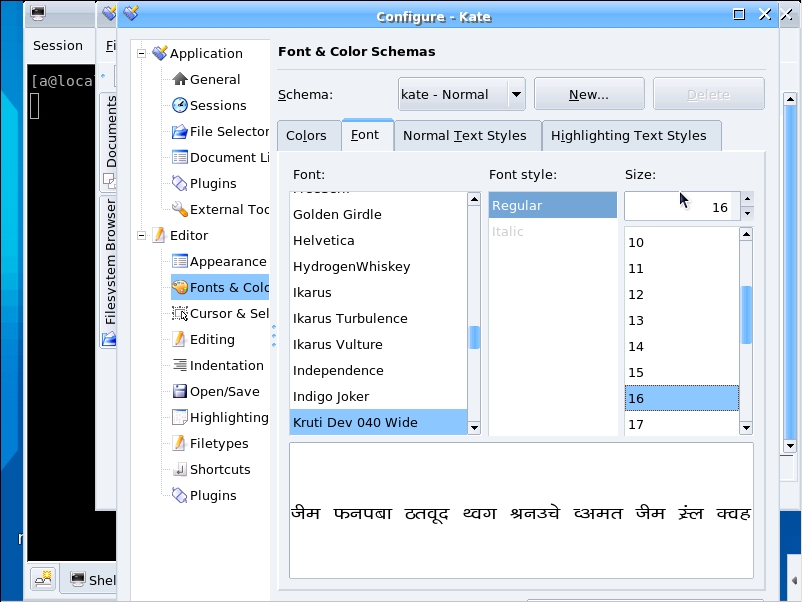Collapse the Application tree node
This screenshot has width=802, height=602.
coord(141,53)
